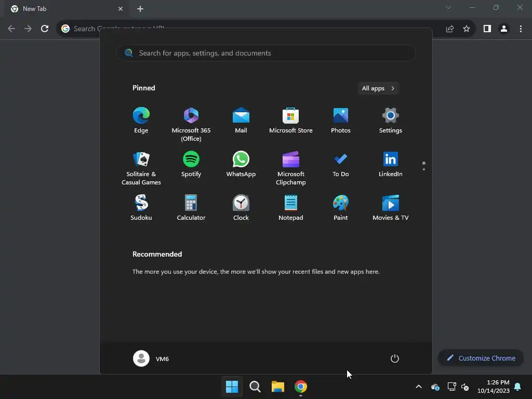Open Chrome tab search chevron
This screenshot has height=399, width=532.
click(x=448, y=7)
